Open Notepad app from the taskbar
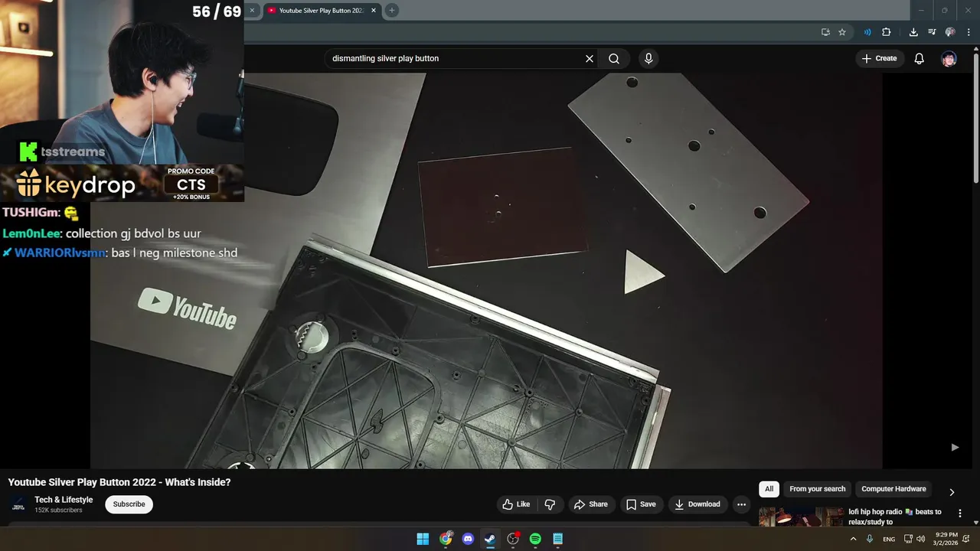This screenshot has height=551, width=980. pos(558,539)
